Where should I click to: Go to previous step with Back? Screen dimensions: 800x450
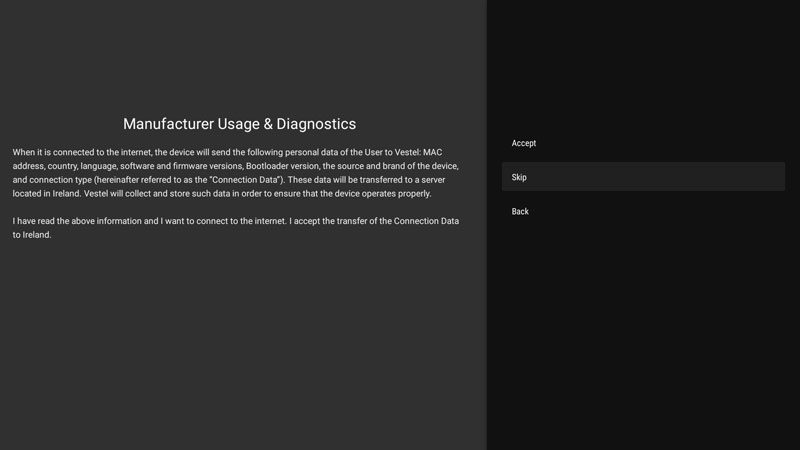520,211
